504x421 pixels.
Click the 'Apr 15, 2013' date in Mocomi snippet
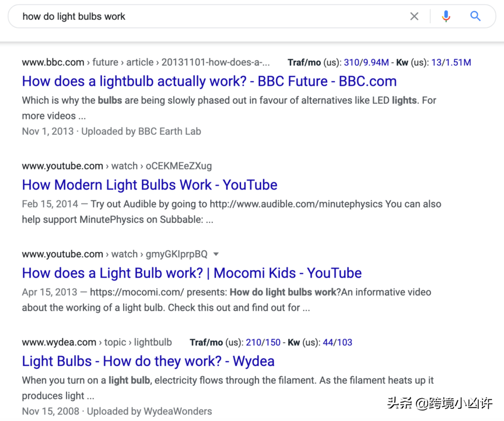click(x=50, y=292)
